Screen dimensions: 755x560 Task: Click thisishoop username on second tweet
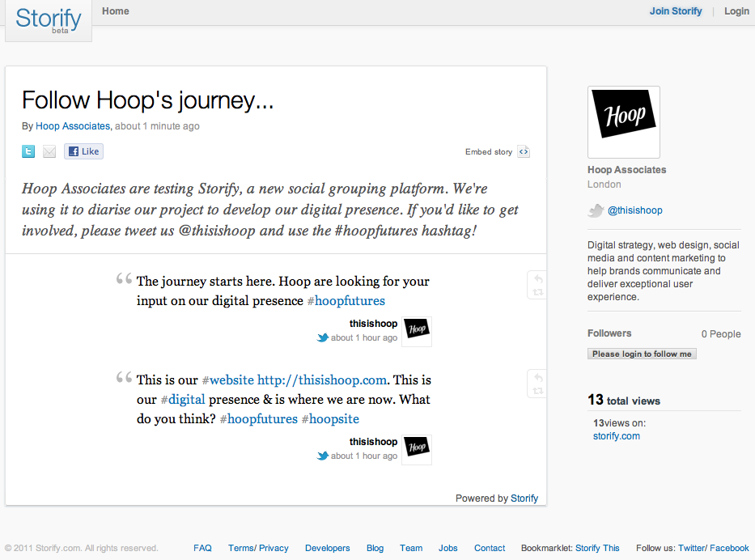(x=373, y=442)
